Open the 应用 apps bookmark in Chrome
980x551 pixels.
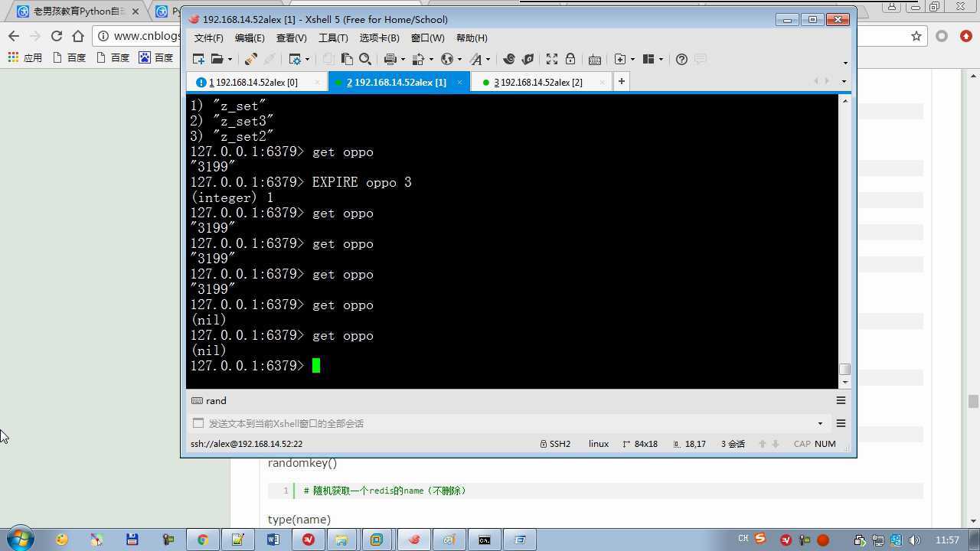pos(25,57)
